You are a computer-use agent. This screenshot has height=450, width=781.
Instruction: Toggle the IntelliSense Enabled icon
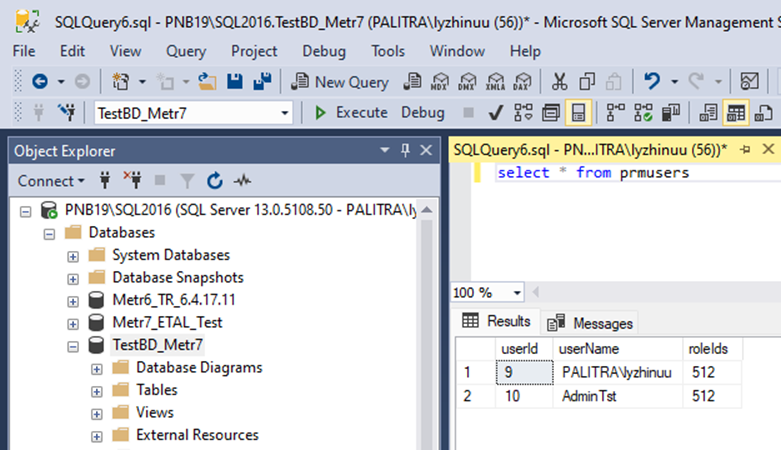(578, 113)
